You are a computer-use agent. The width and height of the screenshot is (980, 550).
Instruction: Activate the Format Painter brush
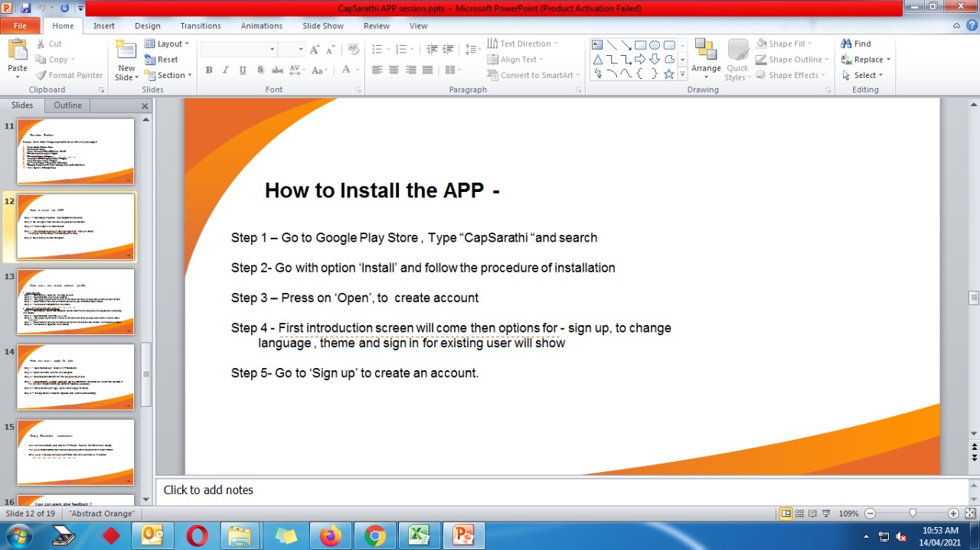(69, 75)
